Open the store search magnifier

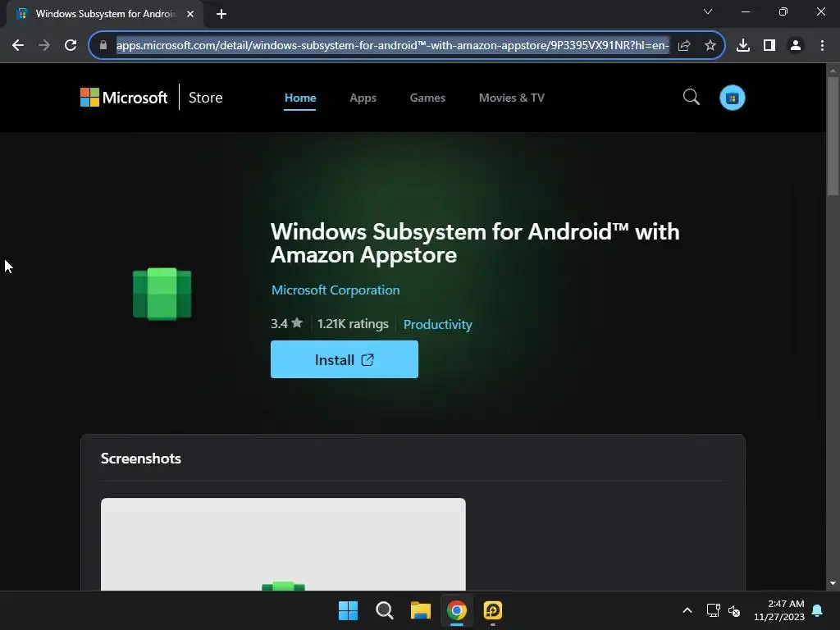[x=691, y=98]
